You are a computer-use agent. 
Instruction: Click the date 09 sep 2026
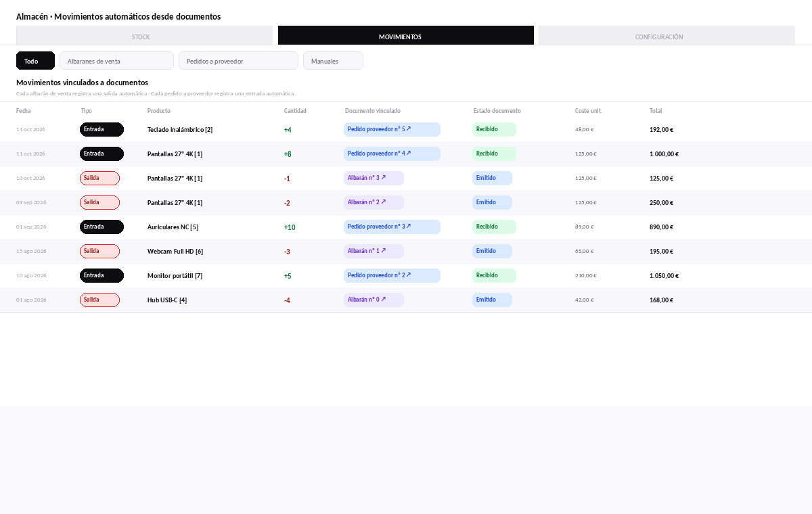pyautogui.click(x=31, y=203)
